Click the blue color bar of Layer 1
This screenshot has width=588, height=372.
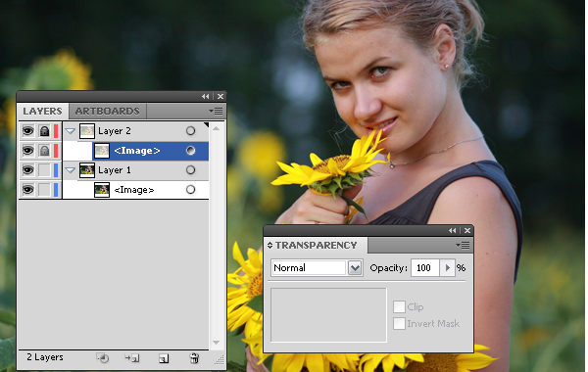pos(56,170)
